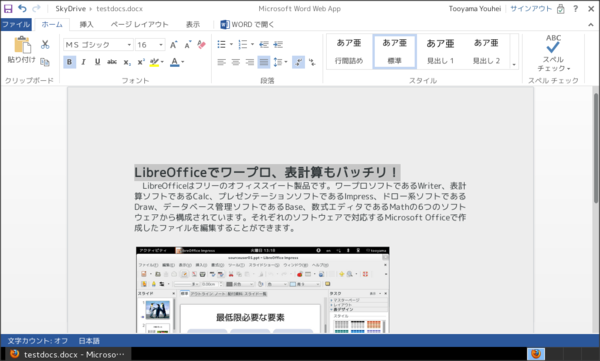Increase paragraph indent

coord(278,44)
